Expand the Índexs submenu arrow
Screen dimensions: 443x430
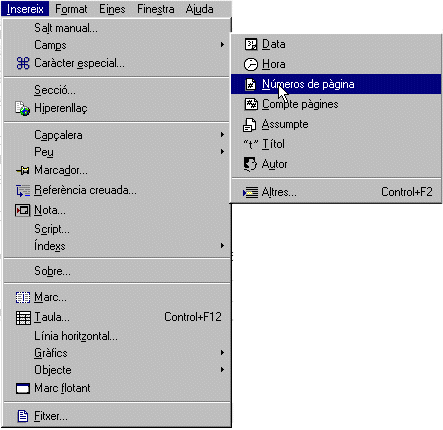click(x=222, y=246)
